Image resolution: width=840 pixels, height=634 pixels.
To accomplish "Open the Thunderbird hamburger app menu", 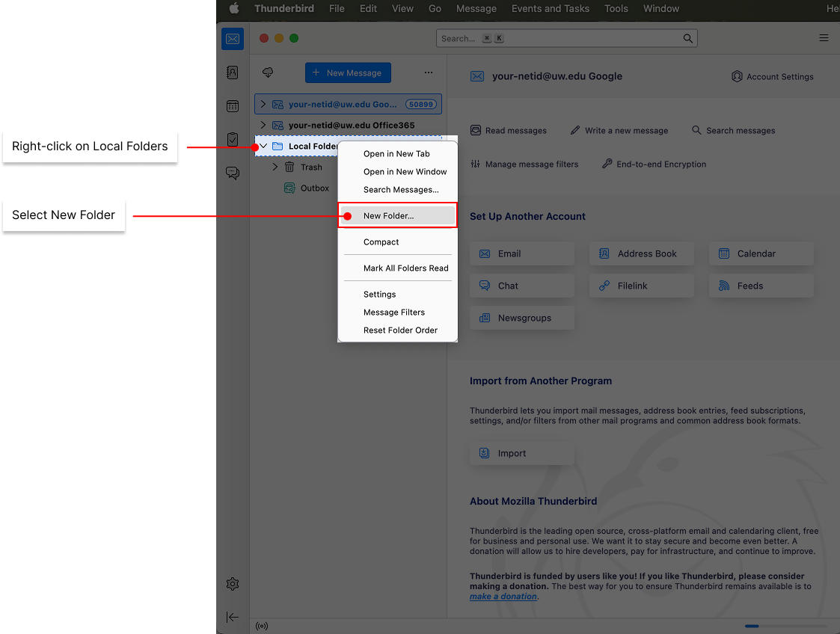I will pyautogui.click(x=824, y=38).
